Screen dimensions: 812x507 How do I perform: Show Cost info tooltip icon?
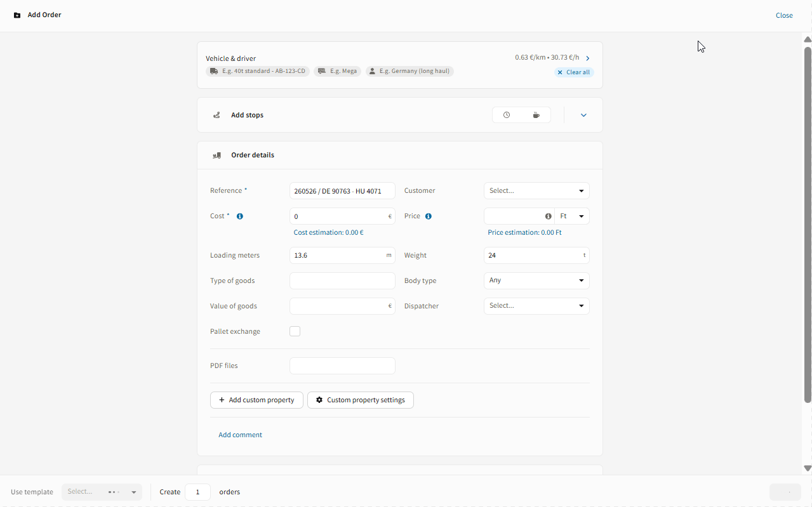point(240,216)
